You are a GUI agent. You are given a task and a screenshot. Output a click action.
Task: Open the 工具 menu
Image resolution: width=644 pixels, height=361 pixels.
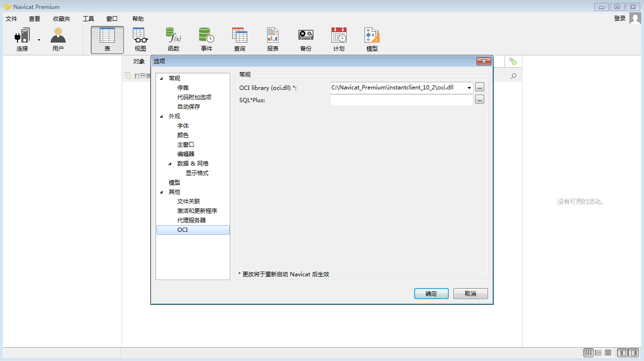pyautogui.click(x=88, y=19)
